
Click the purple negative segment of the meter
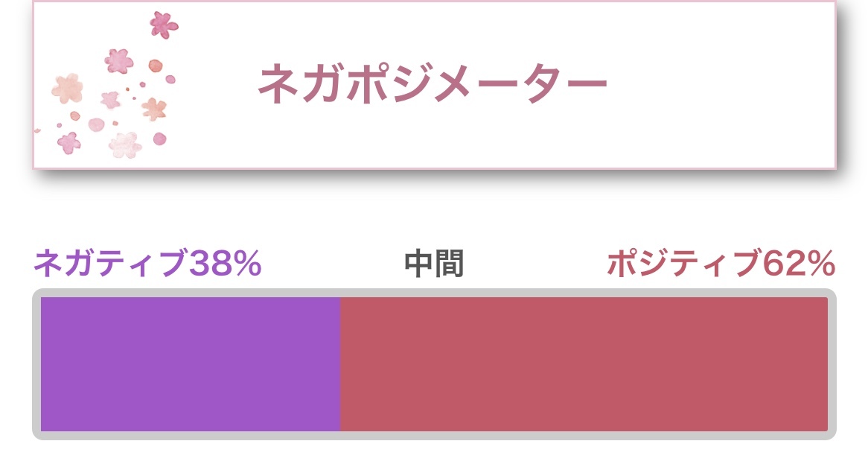pyautogui.click(x=190, y=364)
